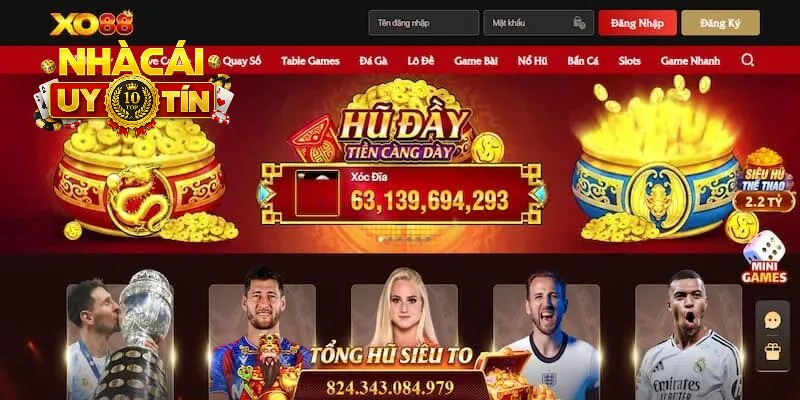Click the right jackpot carousel arrow

pos(537,194)
